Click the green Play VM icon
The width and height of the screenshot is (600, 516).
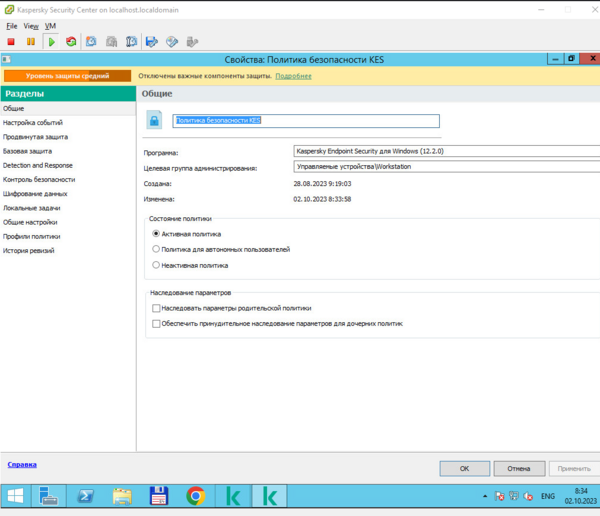(51, 41)
